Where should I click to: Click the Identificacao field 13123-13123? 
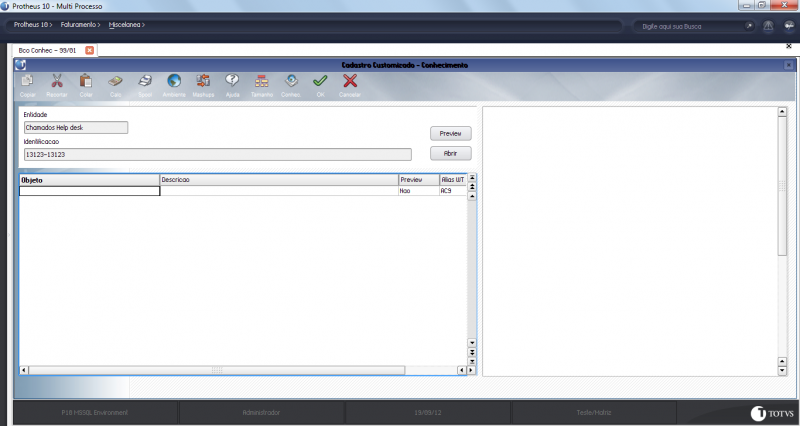click(x=218, y=154)
